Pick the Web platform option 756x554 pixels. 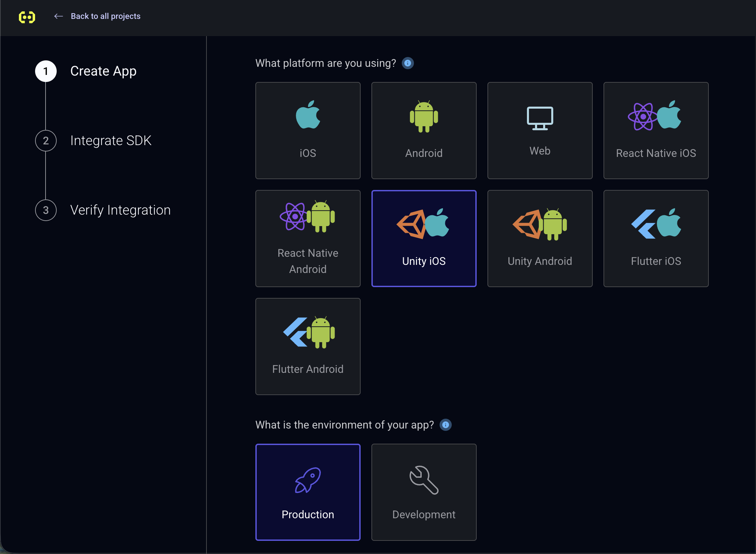coord(540,131)
